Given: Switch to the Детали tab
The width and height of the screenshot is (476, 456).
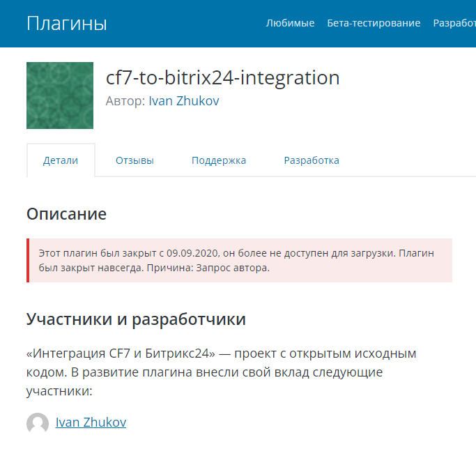Looking at the screenshot, I should 61,160.
